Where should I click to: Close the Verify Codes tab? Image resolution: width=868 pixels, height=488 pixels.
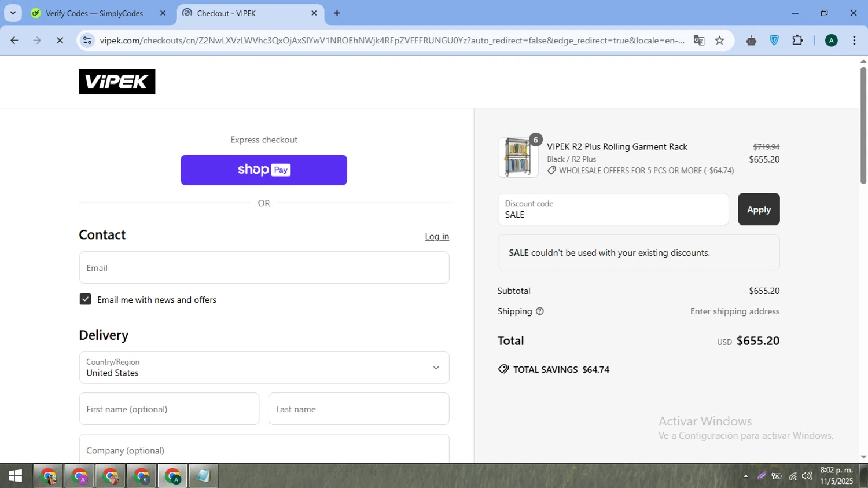[163, 13]
